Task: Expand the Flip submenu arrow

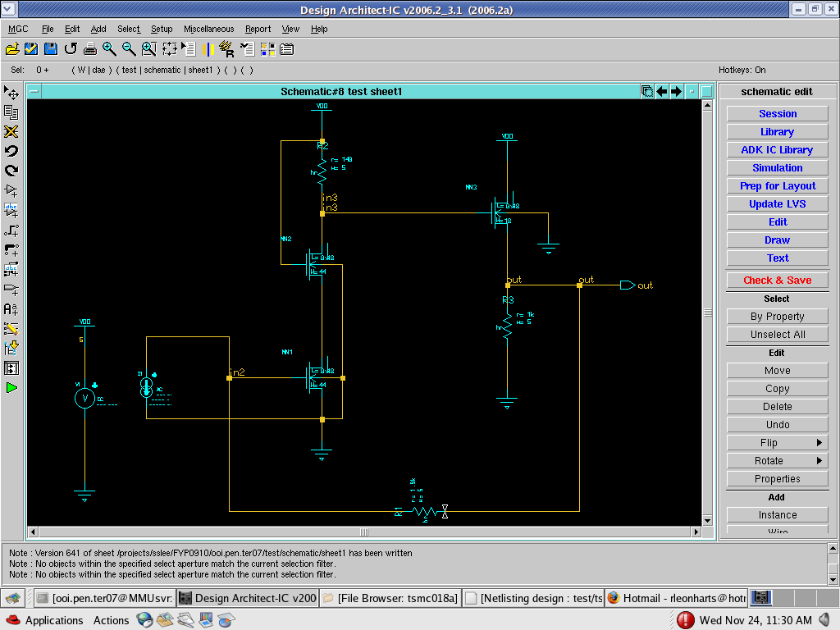Action: coord(819,443)
